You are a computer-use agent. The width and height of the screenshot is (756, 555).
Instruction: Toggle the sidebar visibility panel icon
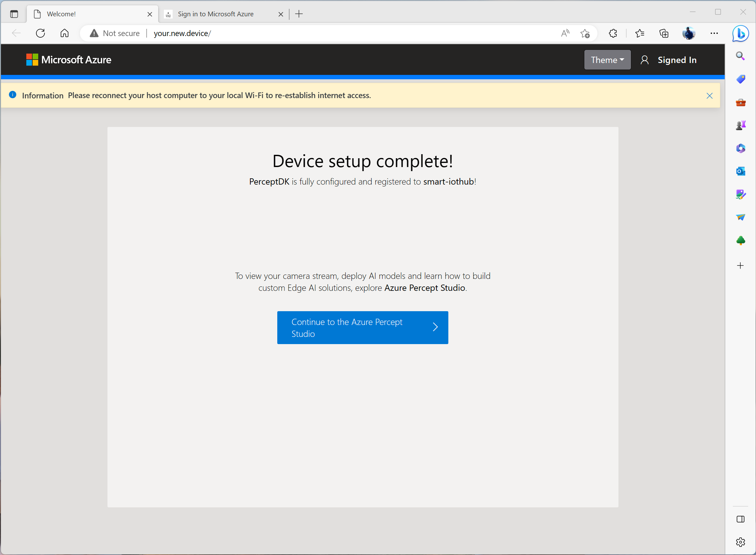point(741,519)
